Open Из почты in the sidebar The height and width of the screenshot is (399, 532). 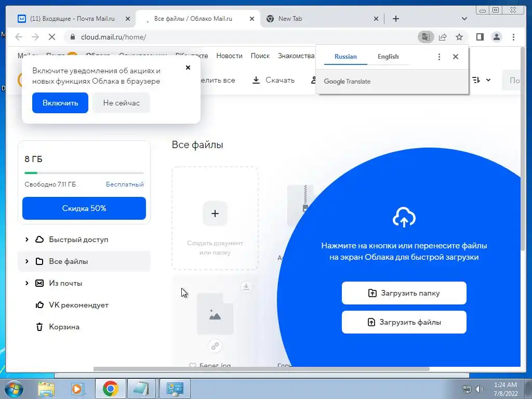pyautogui.click(x=65, y=283)
